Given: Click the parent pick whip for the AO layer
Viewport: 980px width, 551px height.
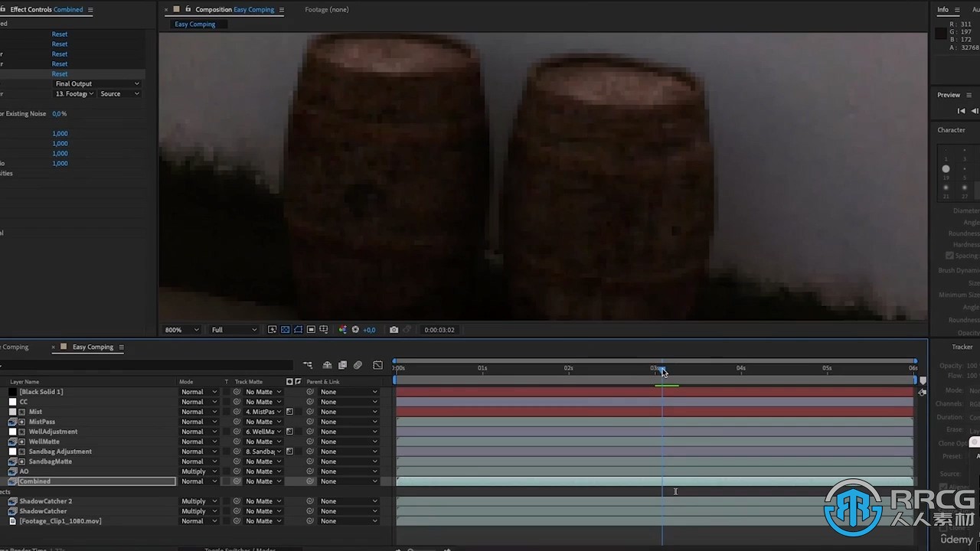Looking at the screenshot, I should pyautogui.click(x=310, y=471).
